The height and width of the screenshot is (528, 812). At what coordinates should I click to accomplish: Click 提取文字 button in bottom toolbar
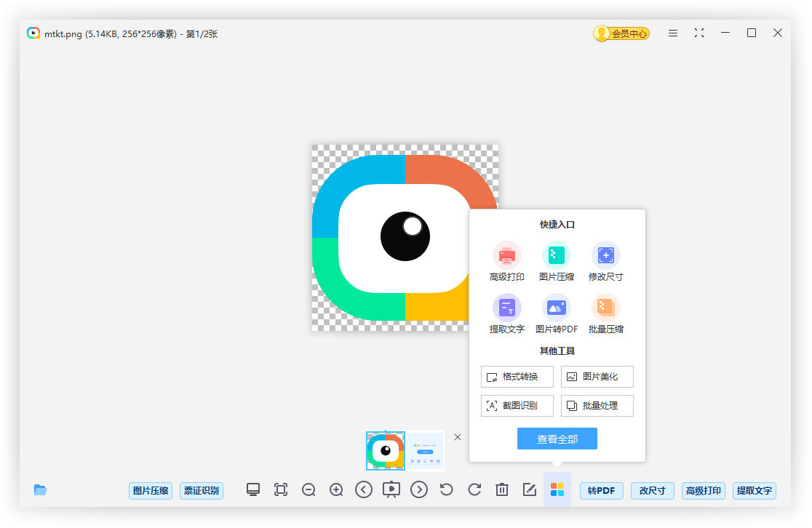[x=755, y=491]
